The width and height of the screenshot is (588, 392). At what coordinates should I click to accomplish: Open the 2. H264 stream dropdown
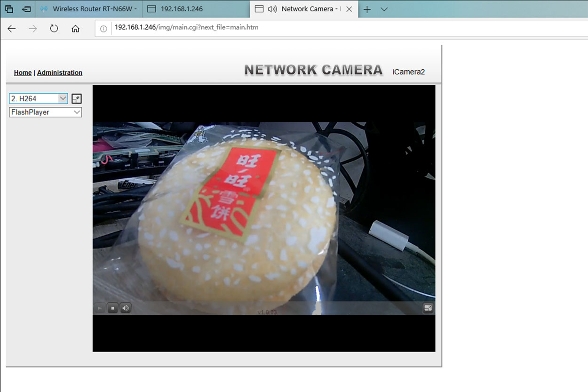(39, 98)
